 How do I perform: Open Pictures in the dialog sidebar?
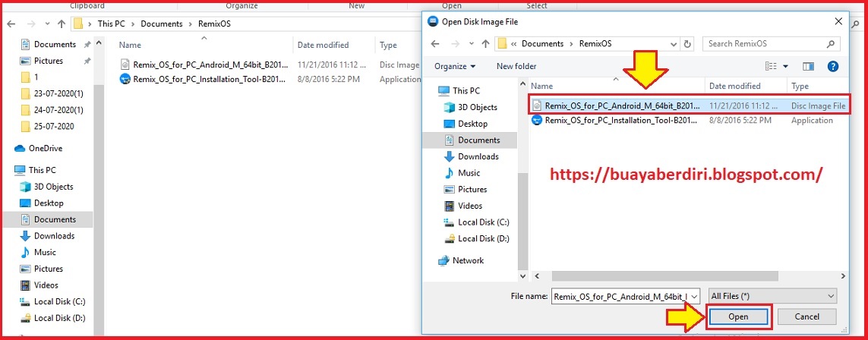[466, 189]
